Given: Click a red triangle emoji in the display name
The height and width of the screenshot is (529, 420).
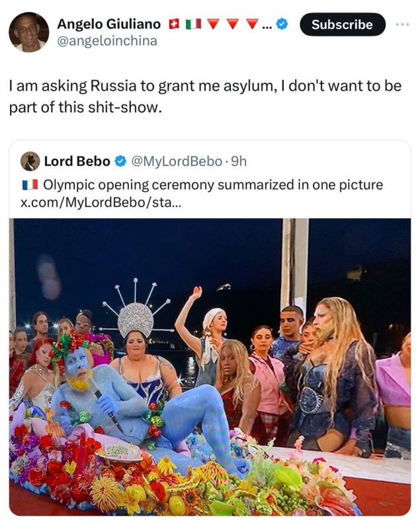Looking at the screenshot, I should (213, 24).
